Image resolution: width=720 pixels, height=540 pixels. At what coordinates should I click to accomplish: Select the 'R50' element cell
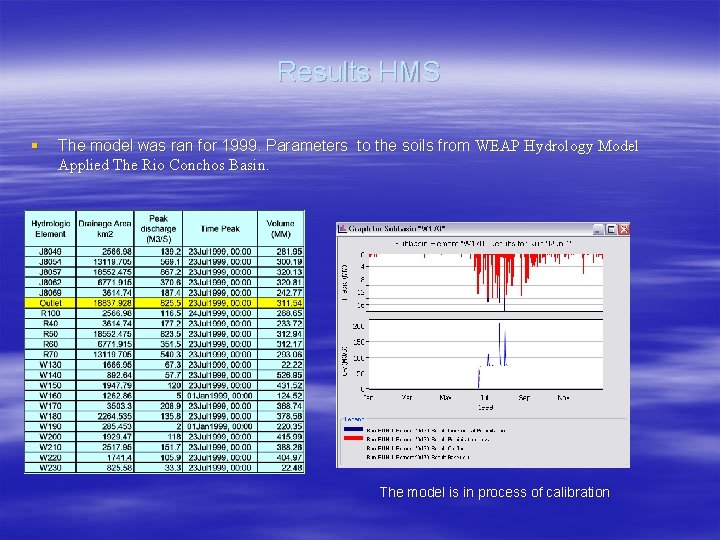click(x=51, y=334)
